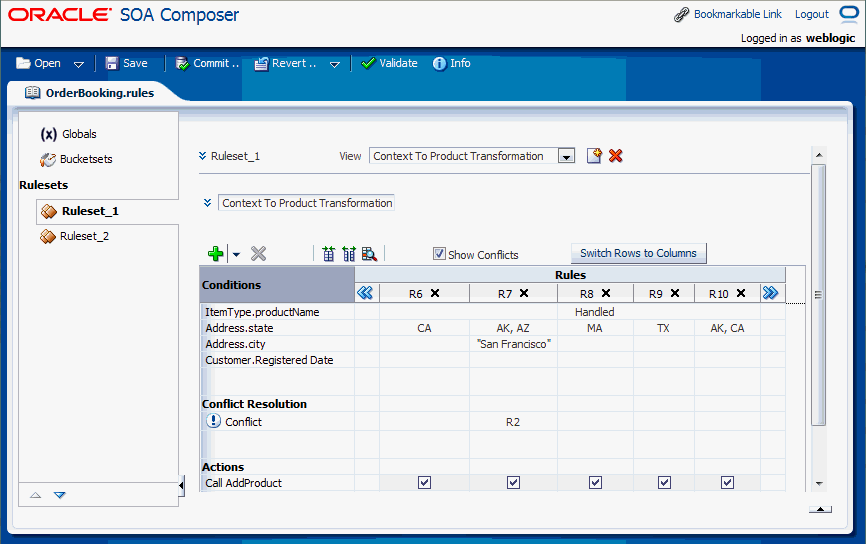Toggle Call AddProduct checkbox for R6

424,483
